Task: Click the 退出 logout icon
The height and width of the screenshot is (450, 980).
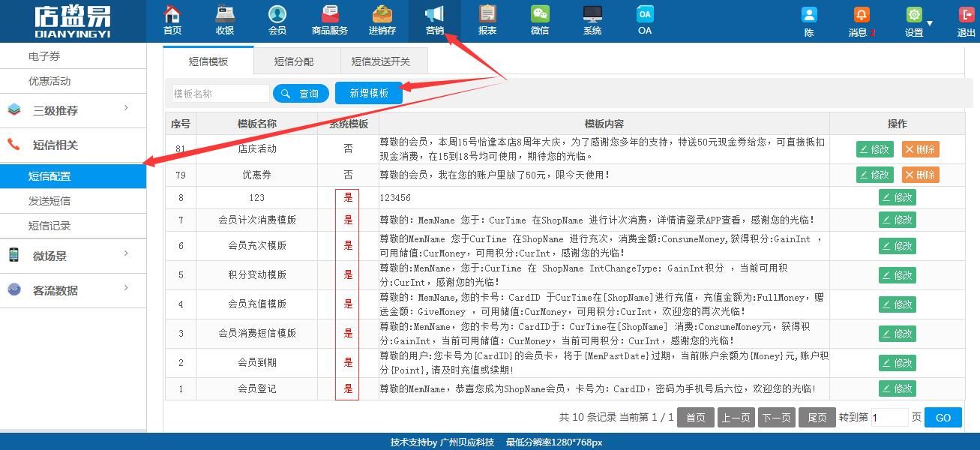Action: click(967, 15)
